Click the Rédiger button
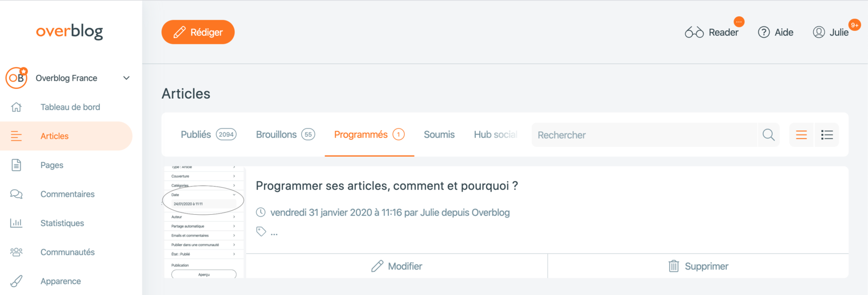This screenshot has width=868, height=295. [198, 32]
